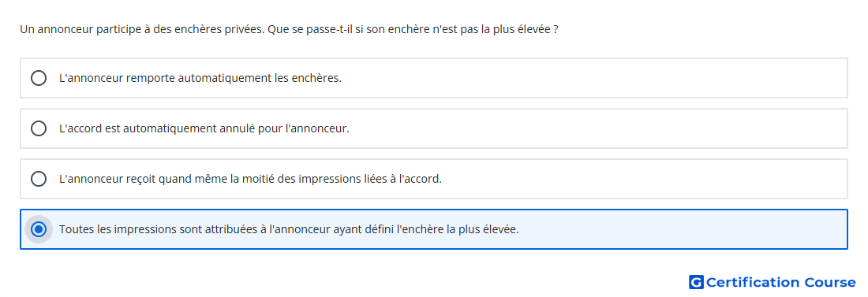Pick radio circle for 'moitié des impressions' answer
Image resolution: width=868 pixels, height=297 pixels.
pyautogui.click(x=39, y=179)
